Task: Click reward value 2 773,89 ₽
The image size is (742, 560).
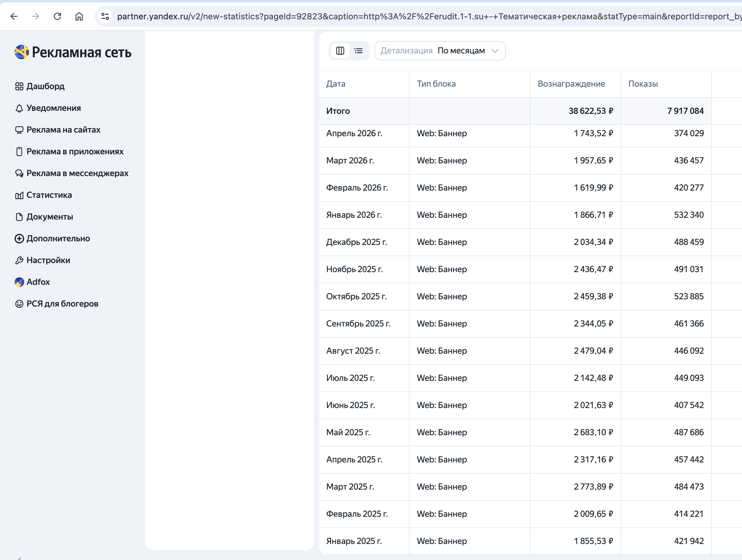Action: tap(593, 487)
